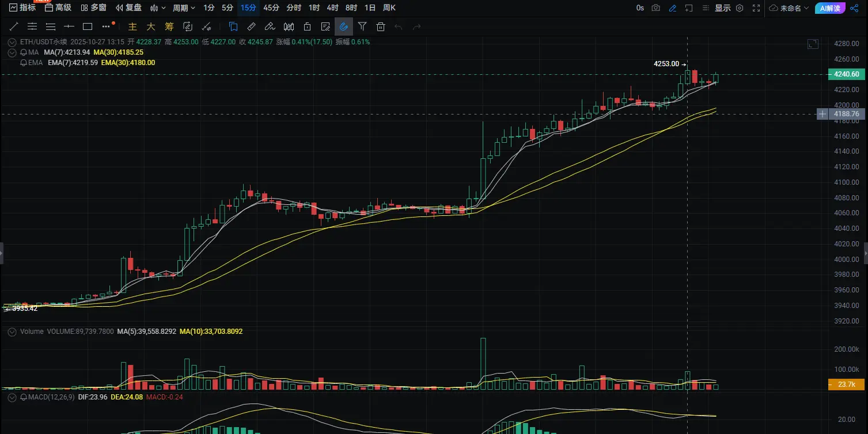Open the 指标 indicators panel
Screen dimensions: 868x434
pos(22,8)
